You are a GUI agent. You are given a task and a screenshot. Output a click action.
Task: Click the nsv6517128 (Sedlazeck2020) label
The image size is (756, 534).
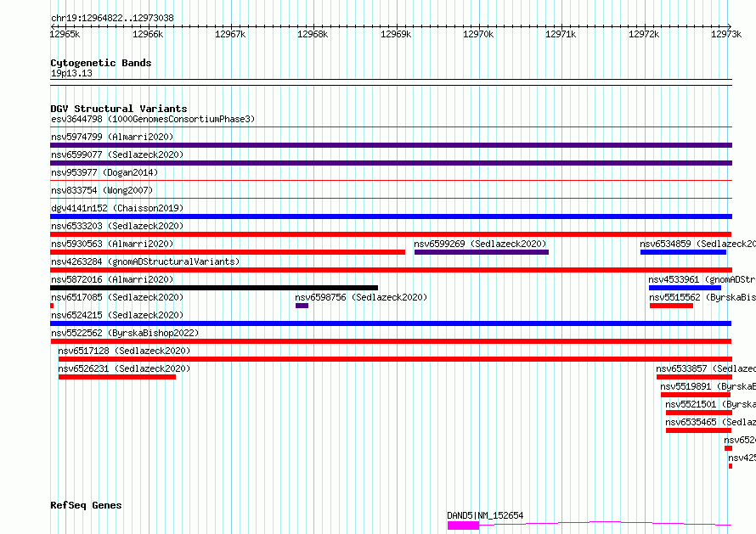[x=124, y=351]
